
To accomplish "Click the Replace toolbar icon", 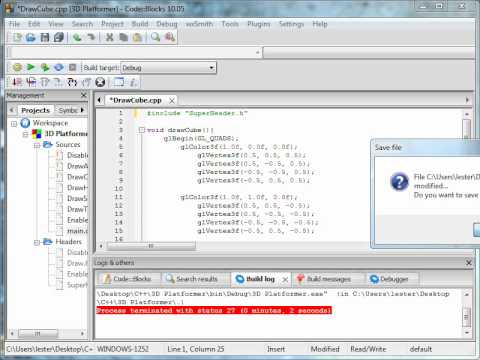I will tap(170, 37).
